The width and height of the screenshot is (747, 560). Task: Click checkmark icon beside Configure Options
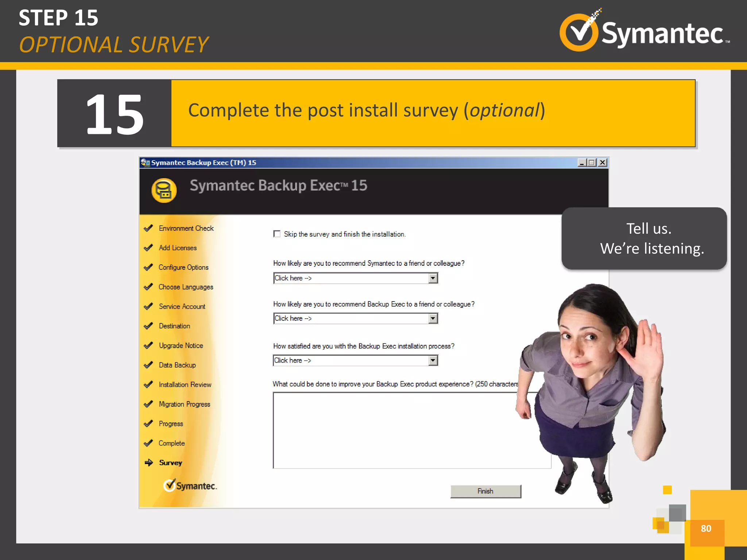click(148, 267)
